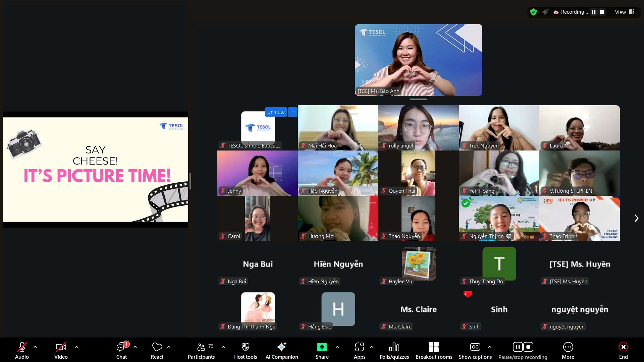The height and width of the screenshot is (362, 644).
Task: Click Unmute on TESOL Simple Education tile
Action: pos(276,112)
